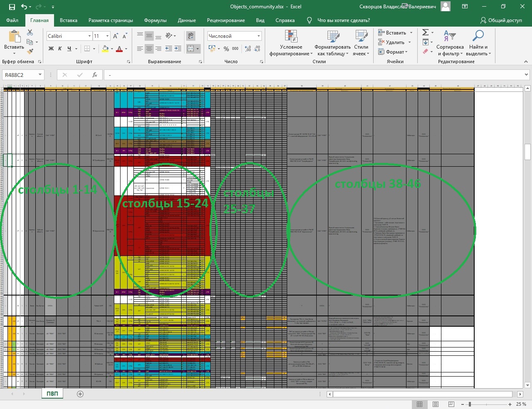Click the Save icon in quick access
The image size is (532, 409).
point(12,7)
